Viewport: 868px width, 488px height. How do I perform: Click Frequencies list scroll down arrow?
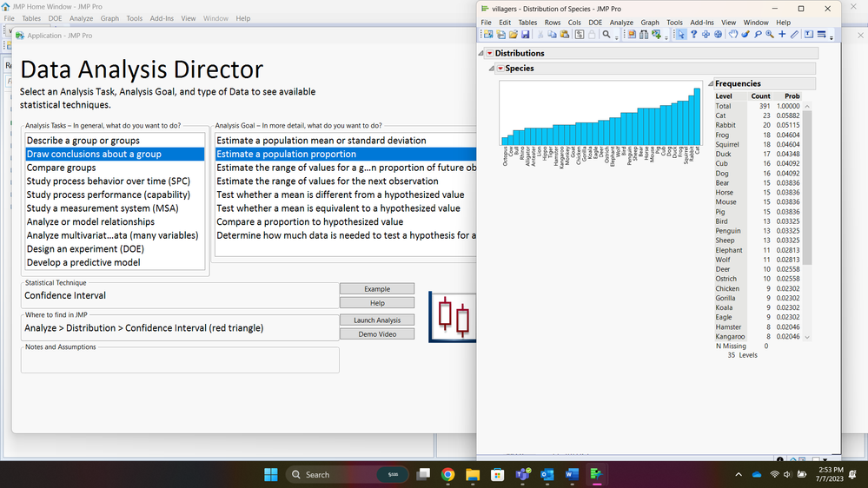(x=807, y=337)
